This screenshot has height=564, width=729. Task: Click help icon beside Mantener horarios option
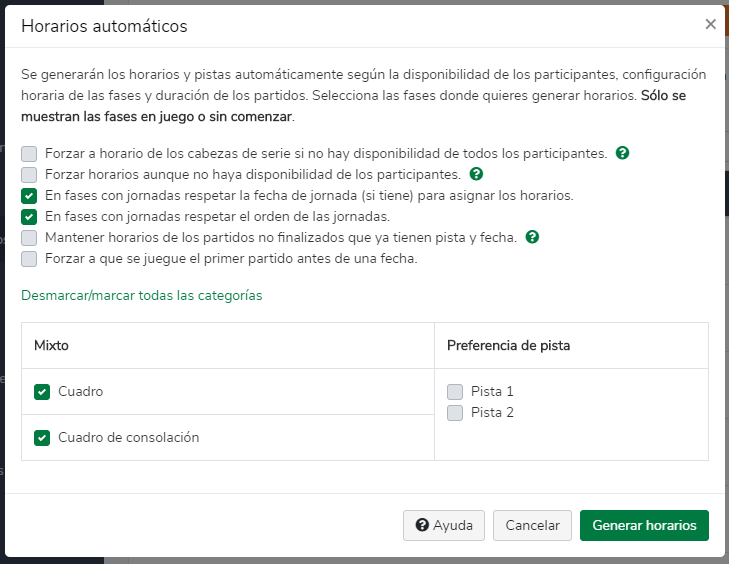point(532,237)
